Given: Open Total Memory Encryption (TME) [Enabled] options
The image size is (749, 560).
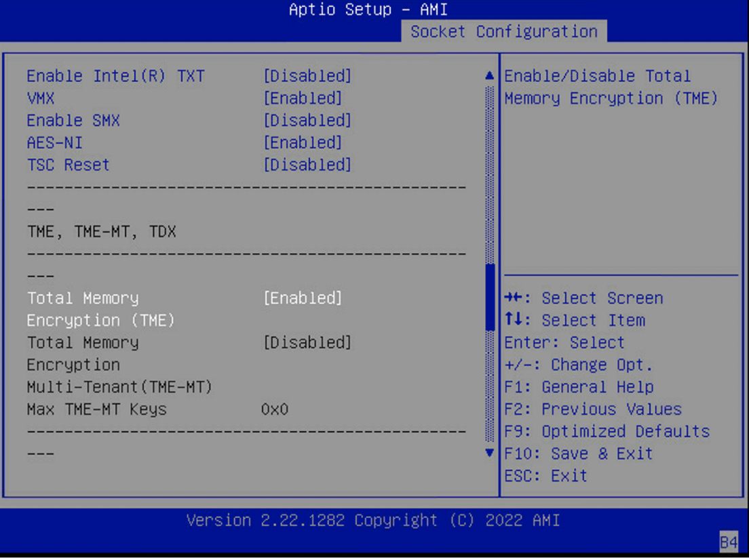Looking at the screenshot, I should [x=303, y=298].
